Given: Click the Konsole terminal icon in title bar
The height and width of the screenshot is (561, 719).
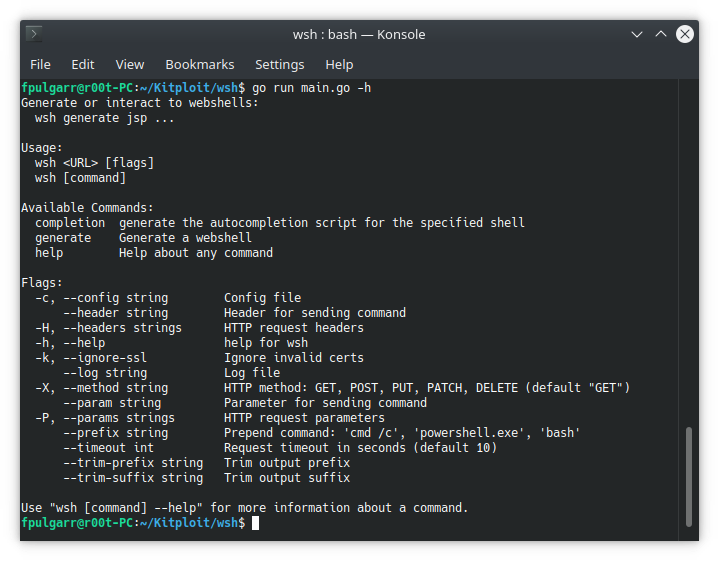Looking at the screenshot, I should click(34, 34).
